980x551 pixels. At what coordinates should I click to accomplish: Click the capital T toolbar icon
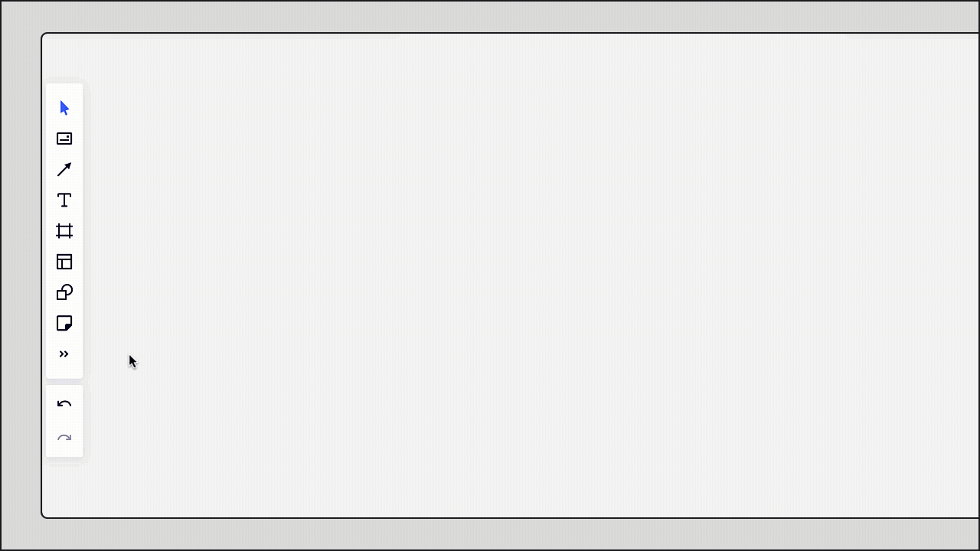[64, 200]
